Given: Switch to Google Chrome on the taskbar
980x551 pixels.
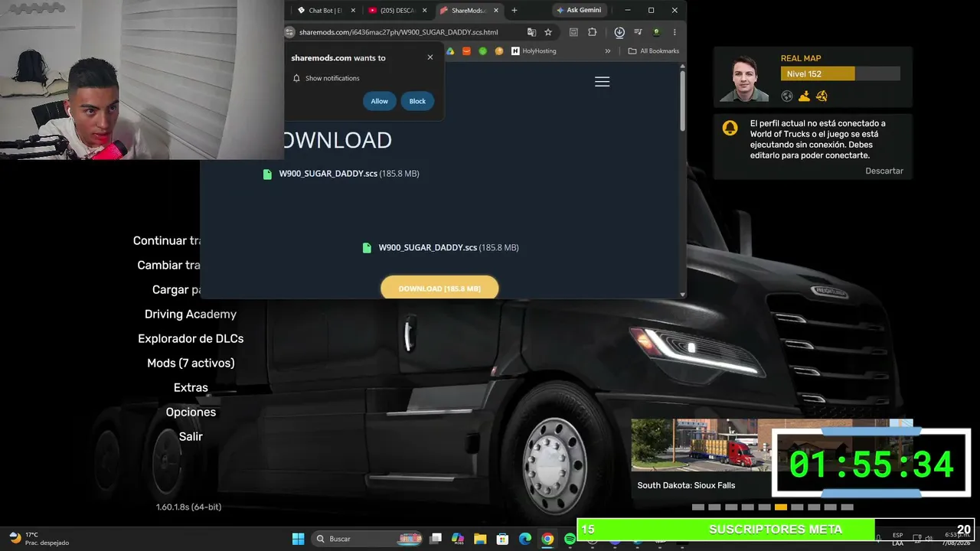Looking at the screenshot, I should coord(547,539).
